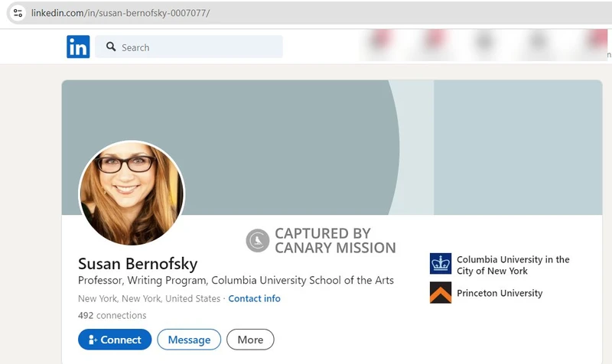
Task: Click the LinkedIn logo icon
Action: pos(78,47)
